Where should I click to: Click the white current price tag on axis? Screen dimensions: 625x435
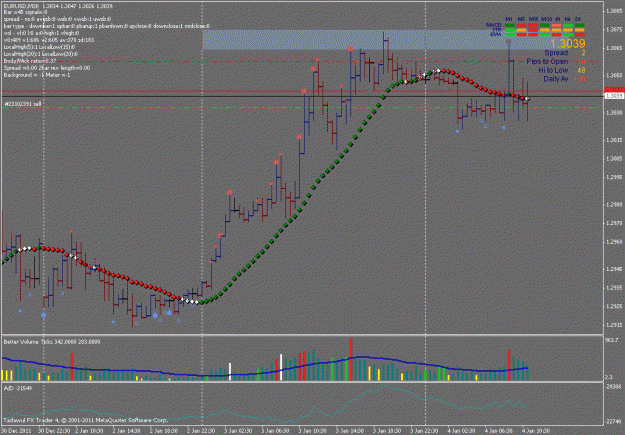(x=614, y=96)
